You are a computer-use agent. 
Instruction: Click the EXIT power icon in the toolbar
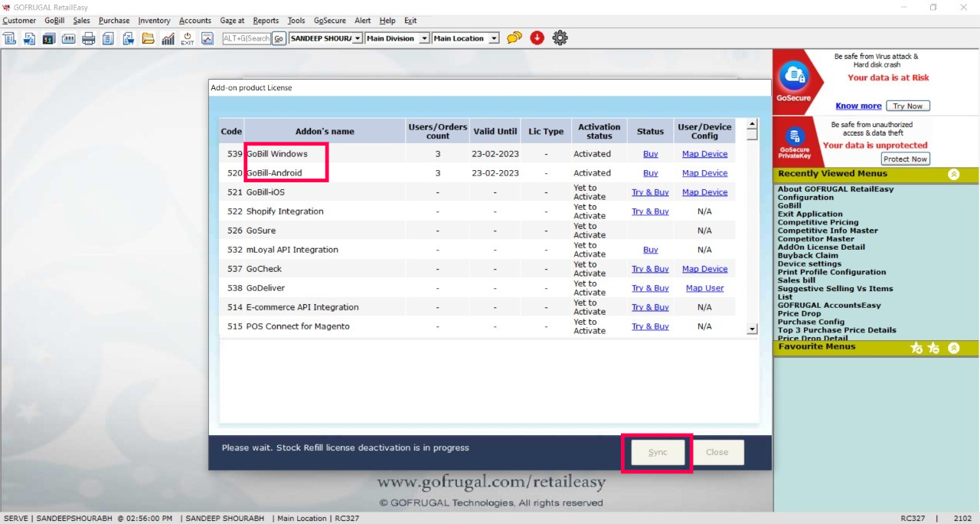188,38
